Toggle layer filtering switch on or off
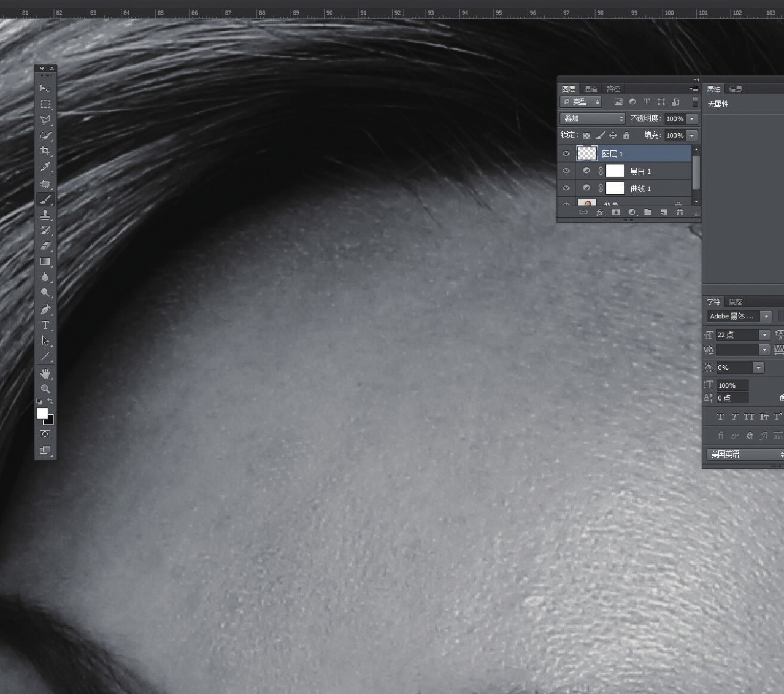Screen dimensions: 784x694 695,102
